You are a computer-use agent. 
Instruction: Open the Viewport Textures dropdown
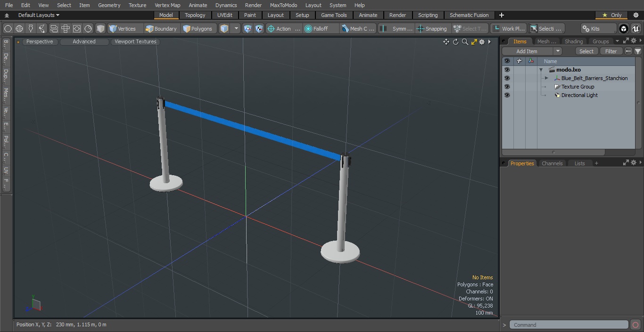tap(135, 41)
